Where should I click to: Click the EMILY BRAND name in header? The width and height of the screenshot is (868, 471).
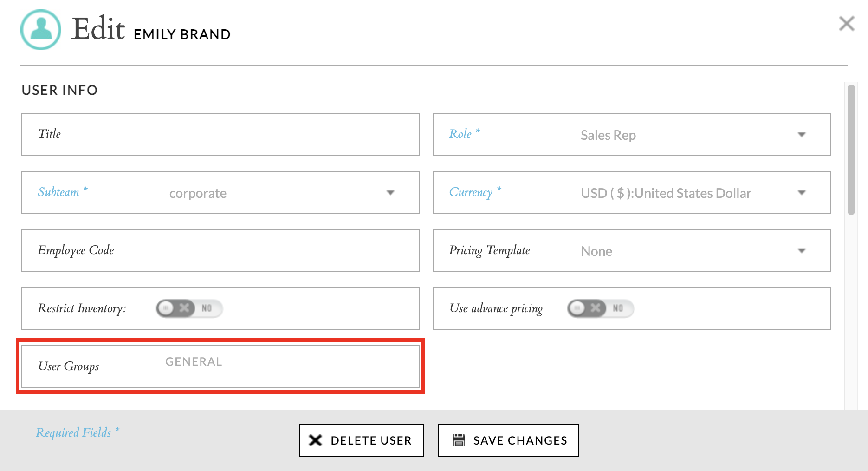[x=182, y=34]
